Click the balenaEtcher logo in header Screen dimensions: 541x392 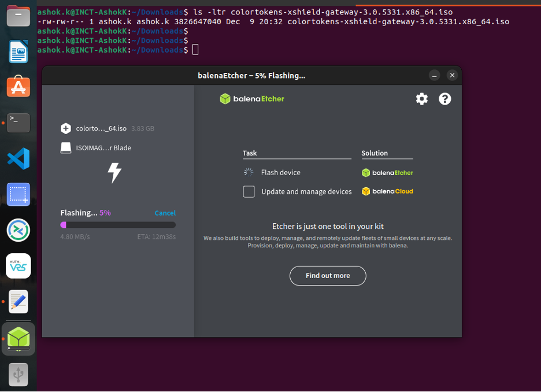(252, 99)
